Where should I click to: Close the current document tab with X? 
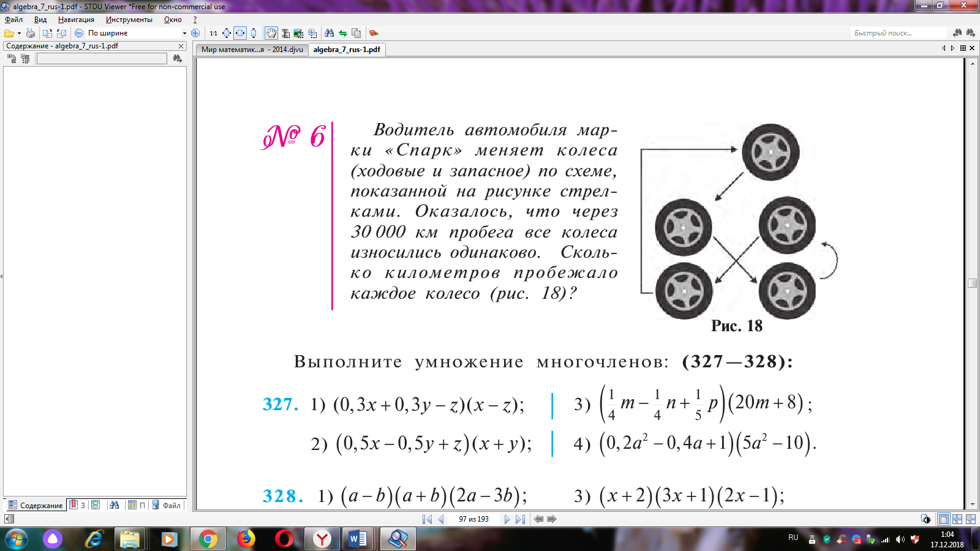coord(972,48)
